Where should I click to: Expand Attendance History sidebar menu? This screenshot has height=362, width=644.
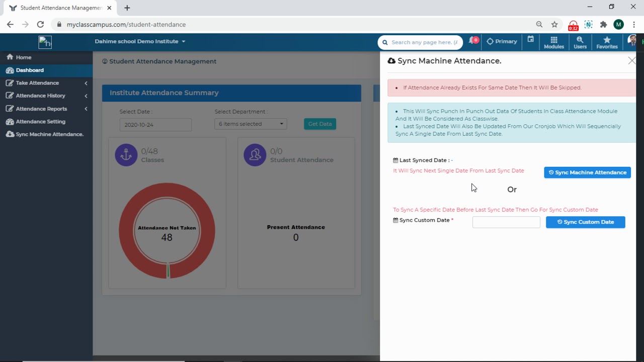46,96
